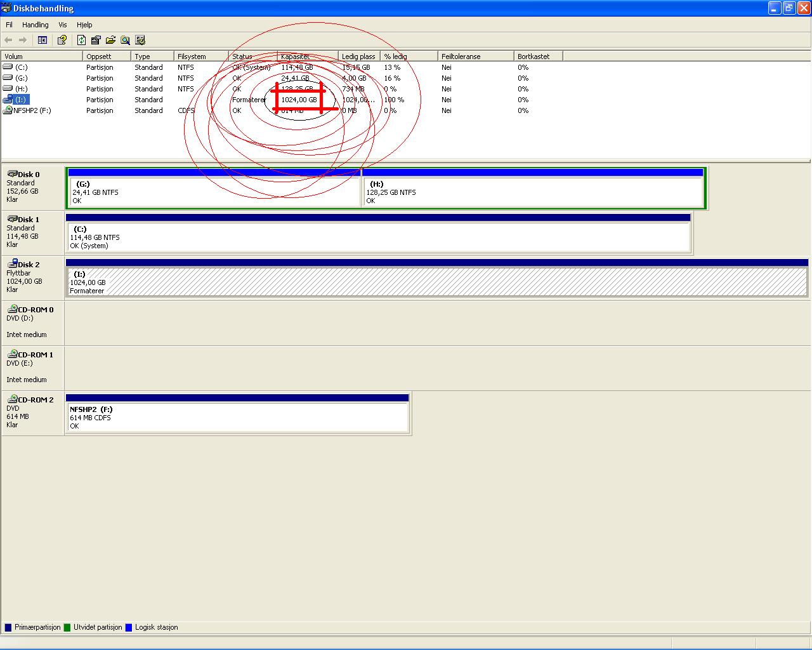Click the CD-ROM 2 drive icon
Screen dimensions: 812x650
12,399
